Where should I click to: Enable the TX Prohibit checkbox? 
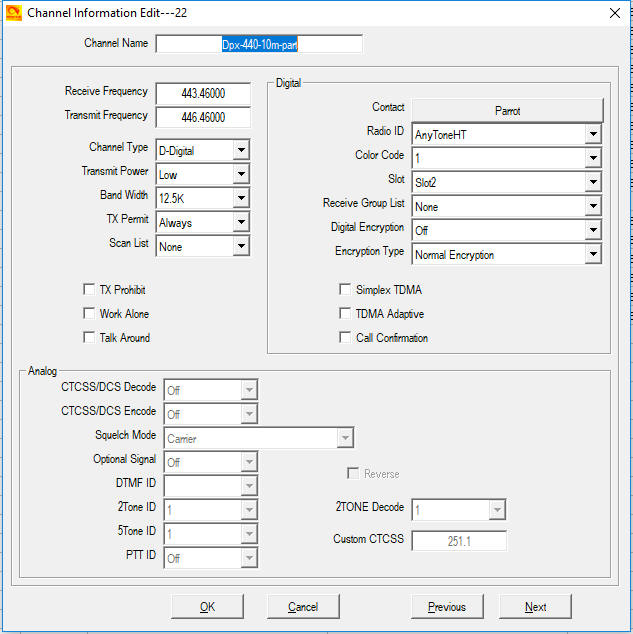point(90,290)
